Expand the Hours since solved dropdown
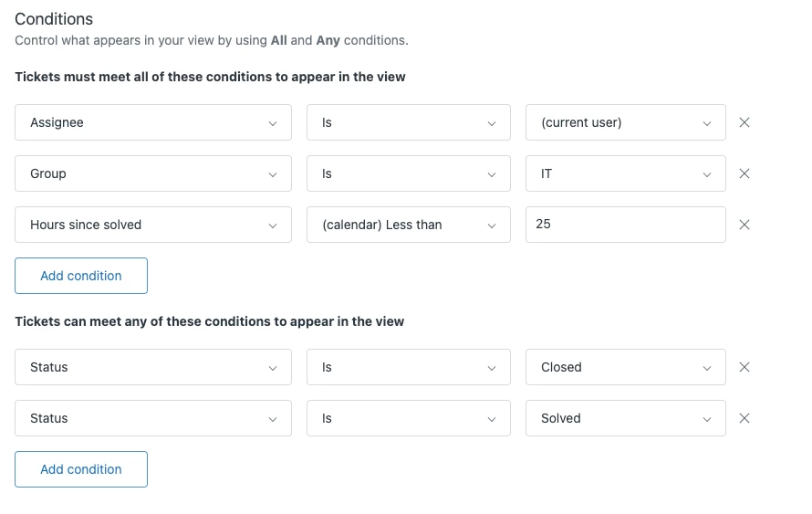The image size is (812, 514). (x=153, y=225)
